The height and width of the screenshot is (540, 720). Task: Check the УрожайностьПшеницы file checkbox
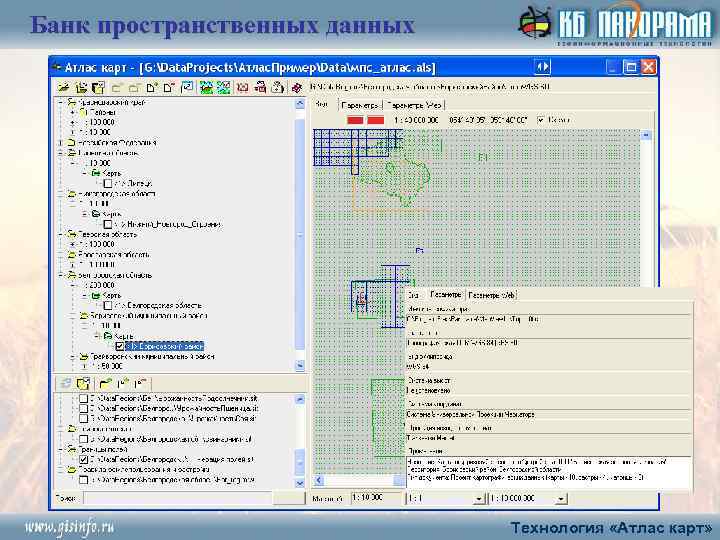[x=84, y=408]
